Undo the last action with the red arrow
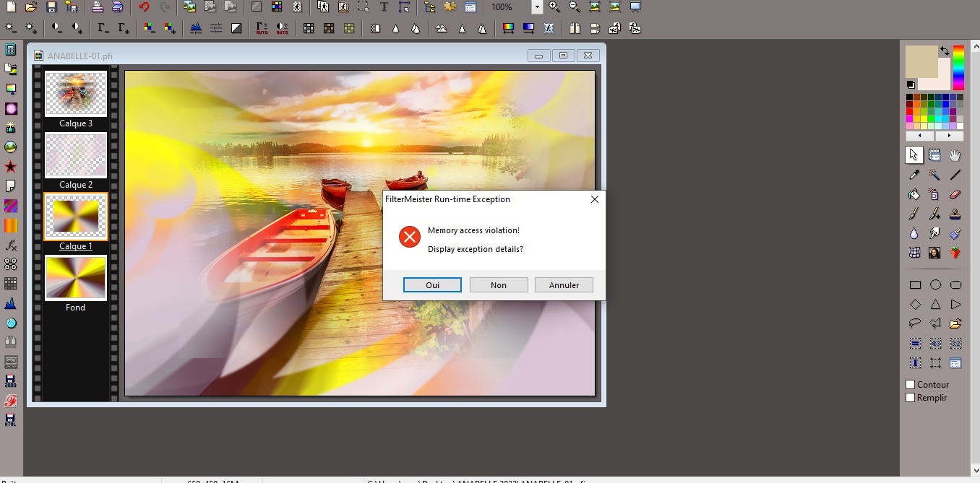The image size is (980, 483). pos(145,7)
